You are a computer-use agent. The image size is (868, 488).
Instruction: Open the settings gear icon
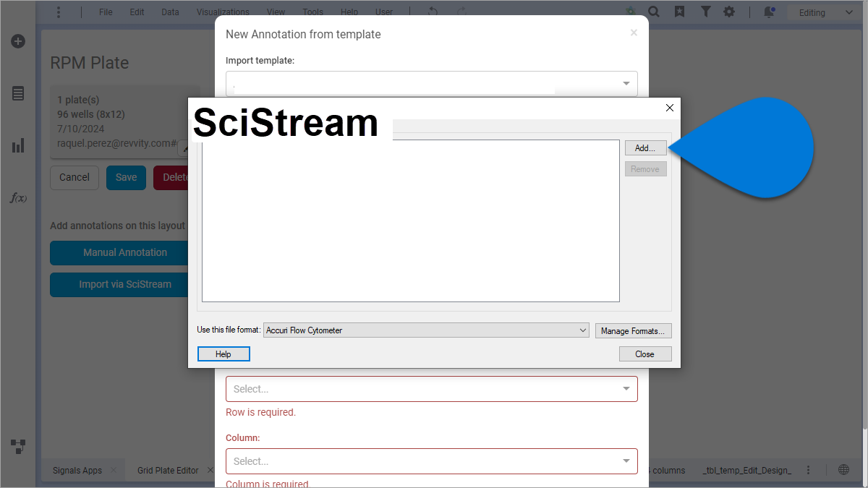(x=729, y=12)
